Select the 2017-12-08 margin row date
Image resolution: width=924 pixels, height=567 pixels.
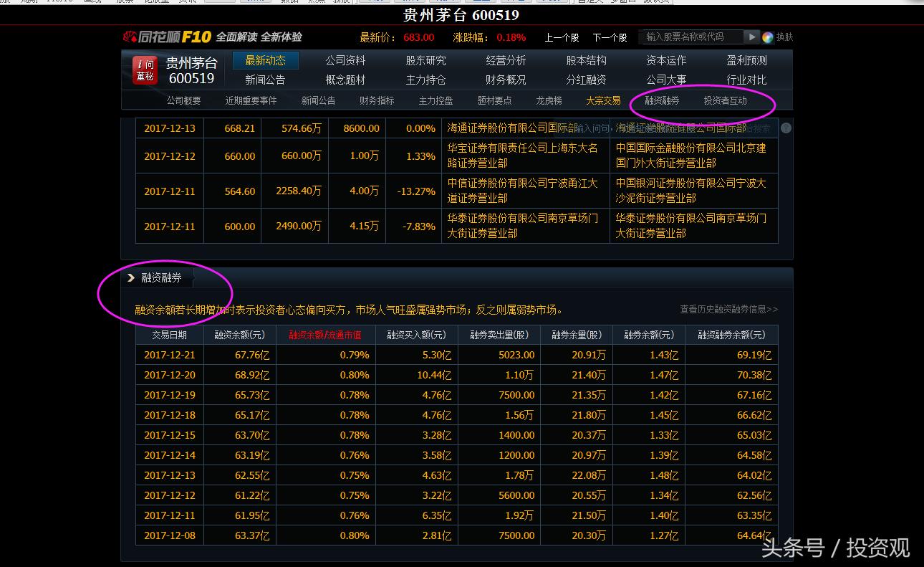point(170,535)
